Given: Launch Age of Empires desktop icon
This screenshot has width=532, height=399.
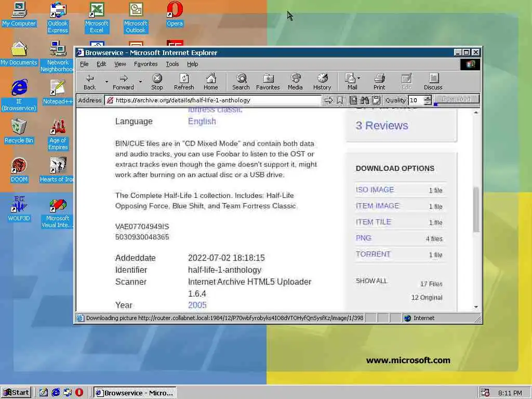Looking at the screenshot, I should (x=58, y=135).
